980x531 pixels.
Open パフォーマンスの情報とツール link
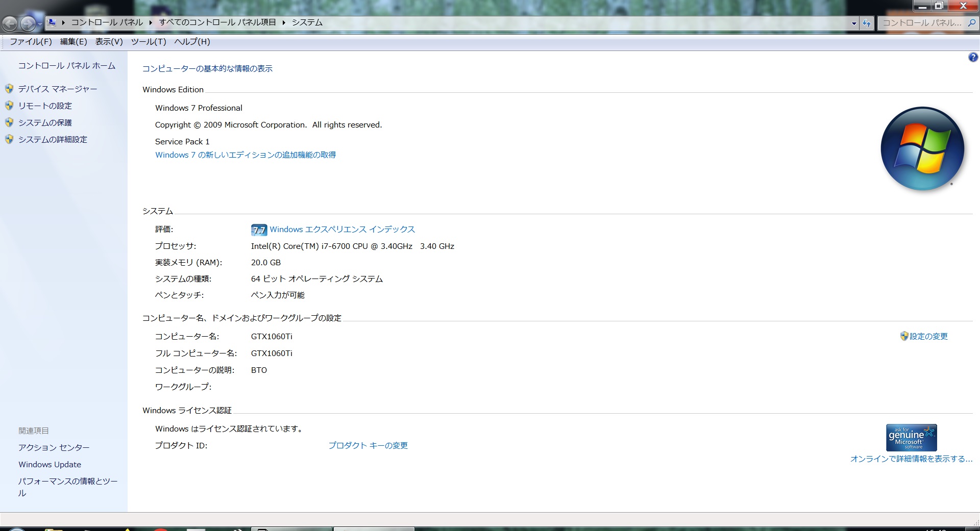[x=68, y=487]
